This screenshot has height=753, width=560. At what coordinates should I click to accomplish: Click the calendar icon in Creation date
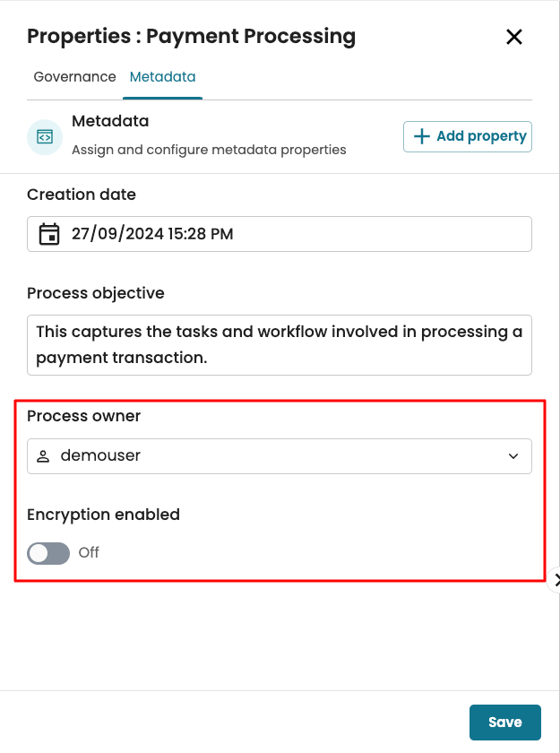pos(49,234)
